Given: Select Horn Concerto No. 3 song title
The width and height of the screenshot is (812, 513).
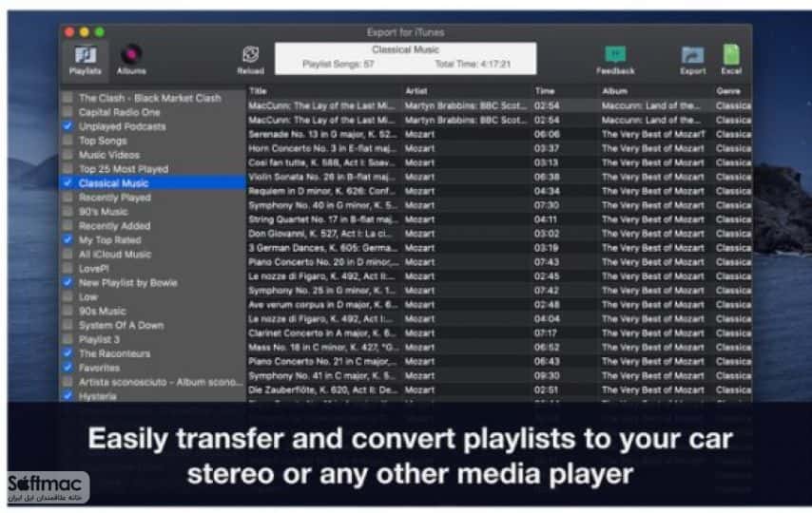Looking at the screenshot, I should coord(322,148).
